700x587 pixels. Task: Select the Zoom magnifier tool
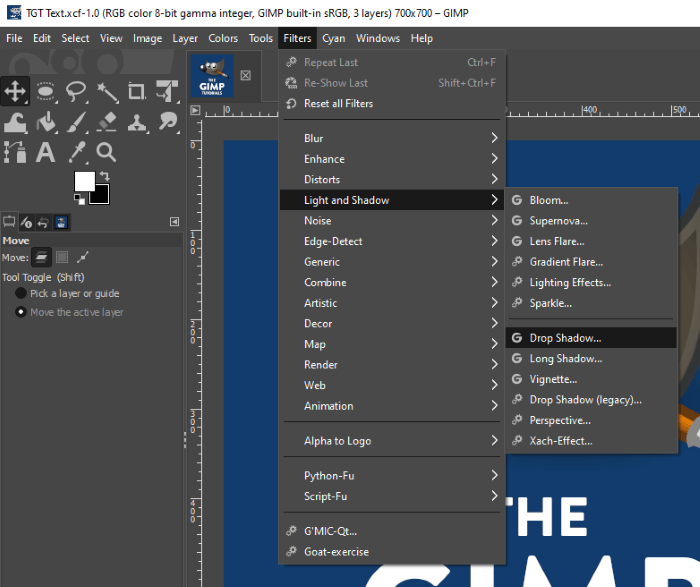pos(106,152)
